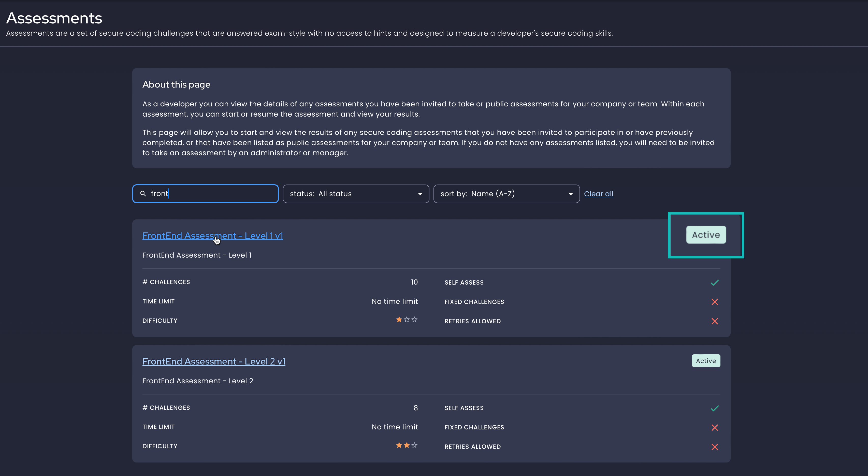Screen dimensions: 868x476
Task: Click Level 1 '# CHALLENGES' label
Action: 166,282
